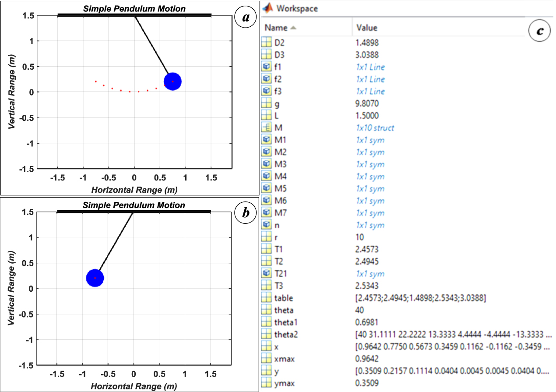This screenshot has height=392, width=556.
Task: Click the blue pendulum bob in plot a
Action: (172, 81)
